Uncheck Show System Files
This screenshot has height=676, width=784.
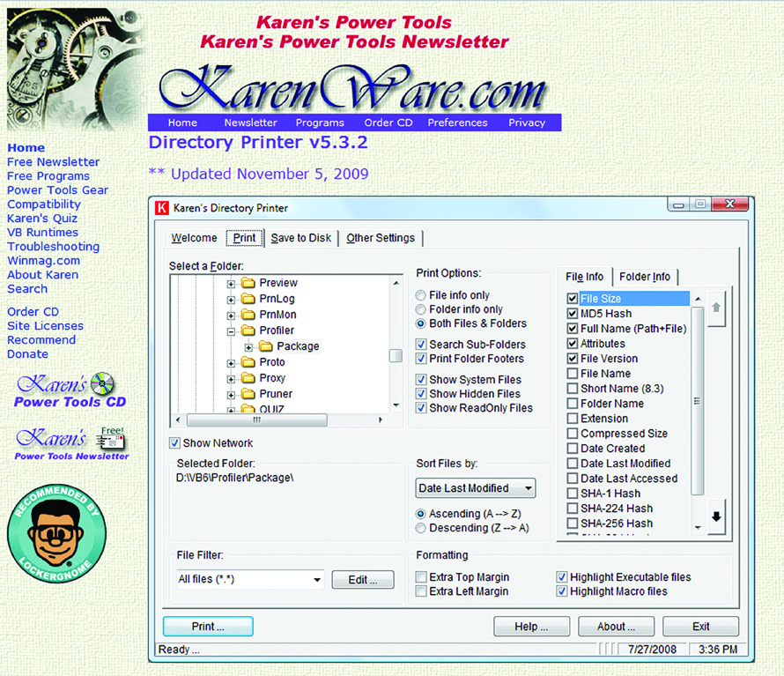pyautogui.click(x=420, y=379)
